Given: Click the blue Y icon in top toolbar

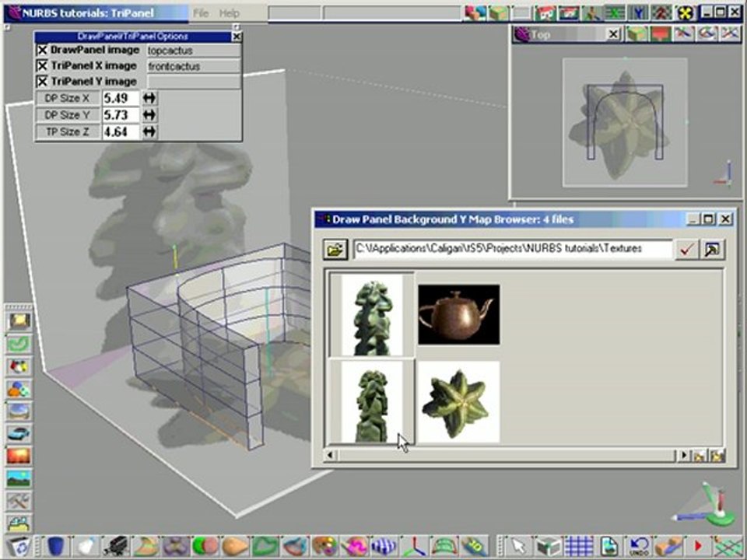Looking at the screenshot, I should (x=638, y=13).
